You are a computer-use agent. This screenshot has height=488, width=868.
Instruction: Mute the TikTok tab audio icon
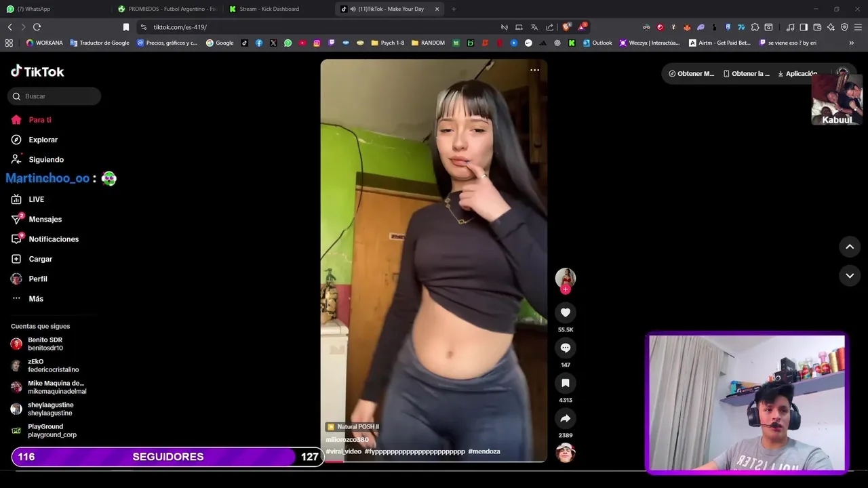pyautogui.click(x=353, y=9)
